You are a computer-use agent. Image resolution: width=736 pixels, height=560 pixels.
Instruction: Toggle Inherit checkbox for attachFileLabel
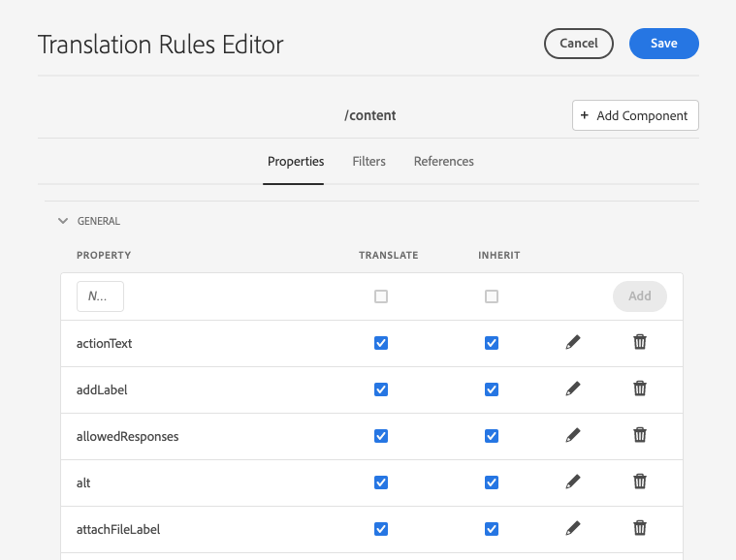point(492,529)
